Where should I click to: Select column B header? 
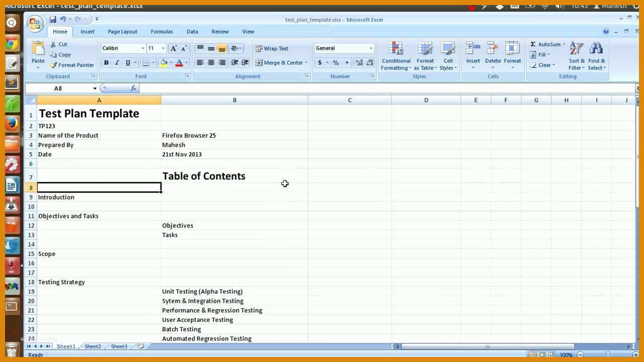(234, 100)
